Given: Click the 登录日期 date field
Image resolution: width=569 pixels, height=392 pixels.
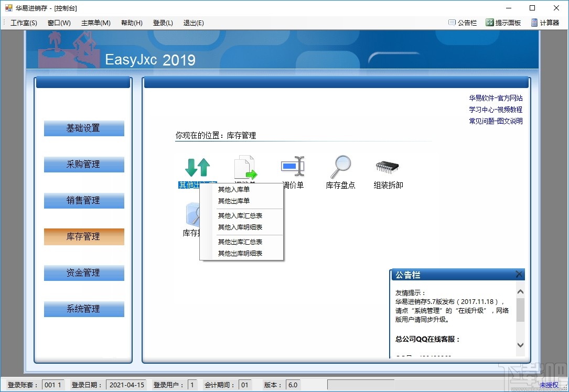Looking at the screenshot, I should coord(127,384).
